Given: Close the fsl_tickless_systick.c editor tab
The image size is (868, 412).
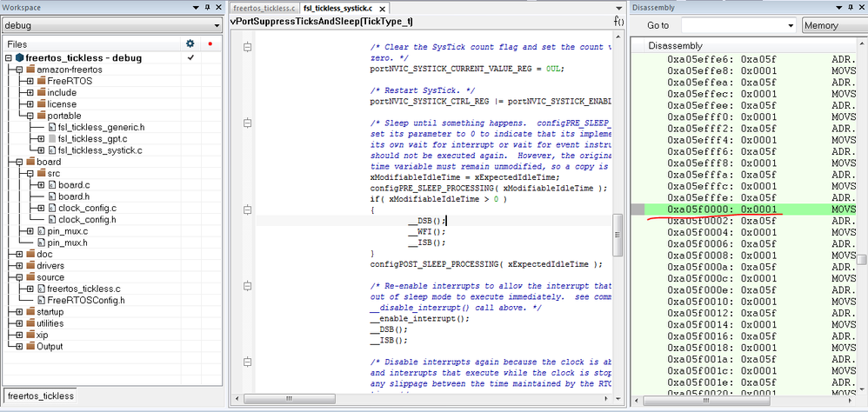Looking at the screenshot, I should [382, 9].
